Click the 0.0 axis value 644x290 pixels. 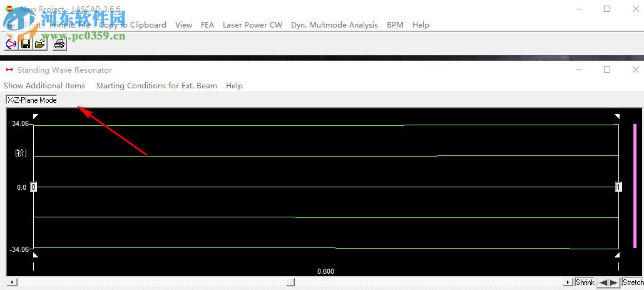[x=21, y=187]
